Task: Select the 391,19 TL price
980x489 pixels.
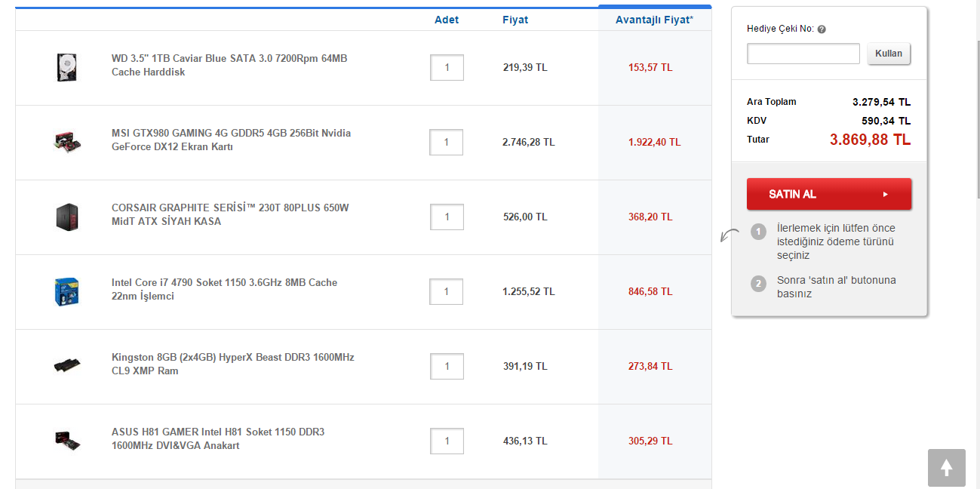Action: point(525,366)
